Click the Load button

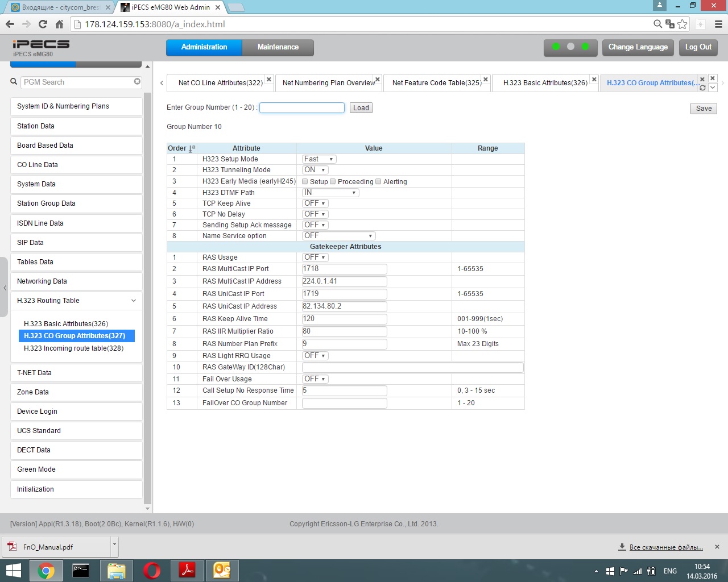(361, 108)
